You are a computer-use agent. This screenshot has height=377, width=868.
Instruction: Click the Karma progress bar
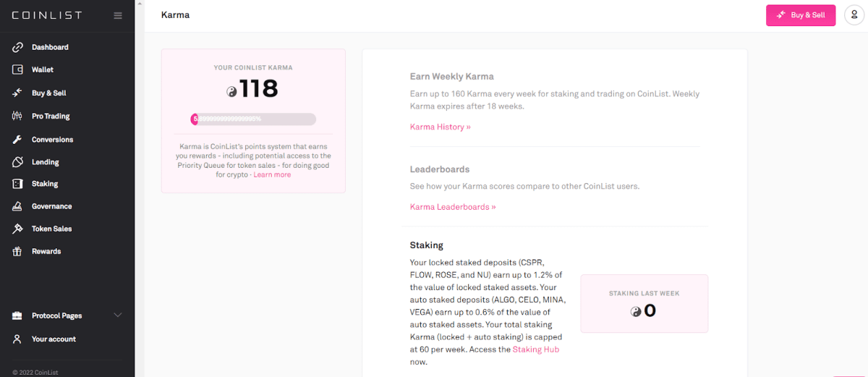pos(253,119)
